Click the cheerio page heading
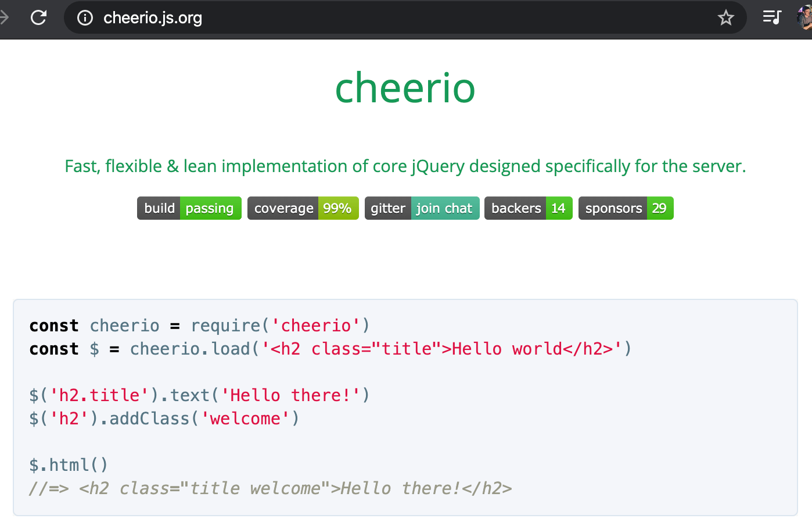This screenshot has height=529, width=812. (x=405, y=88)
